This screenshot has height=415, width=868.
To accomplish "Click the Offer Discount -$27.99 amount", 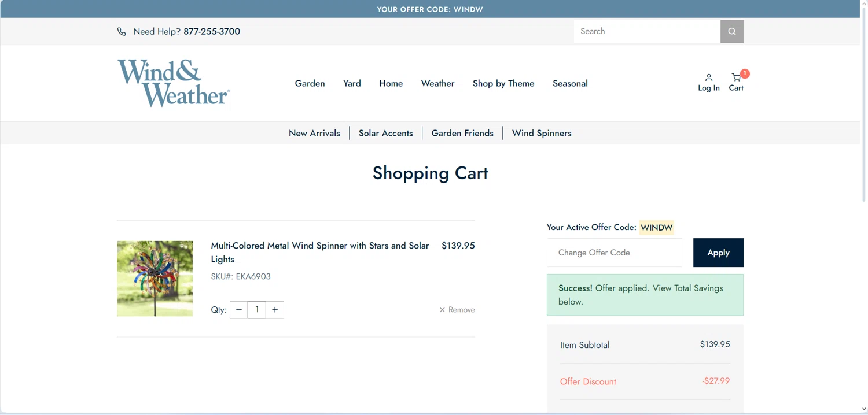I will 716,381.
